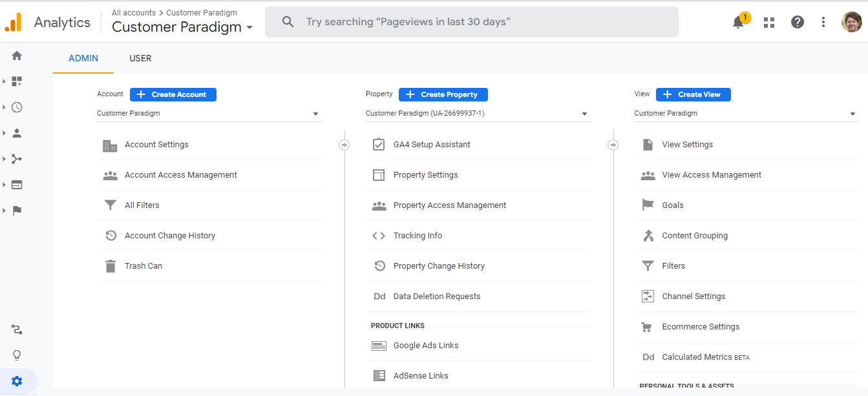Image resolution: width=868 pixels, height=396 pixels.
Task: Open Realtime reports via clock icon
Action: (x=16, y=107)
